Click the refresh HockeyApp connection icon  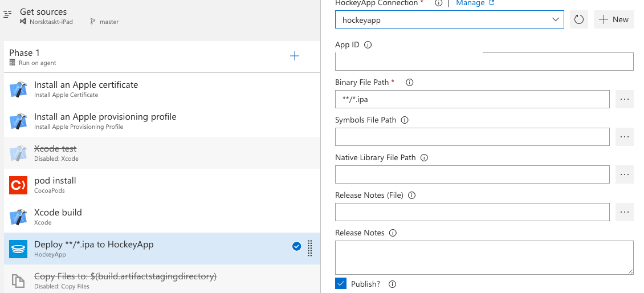(x=579, y=19)
